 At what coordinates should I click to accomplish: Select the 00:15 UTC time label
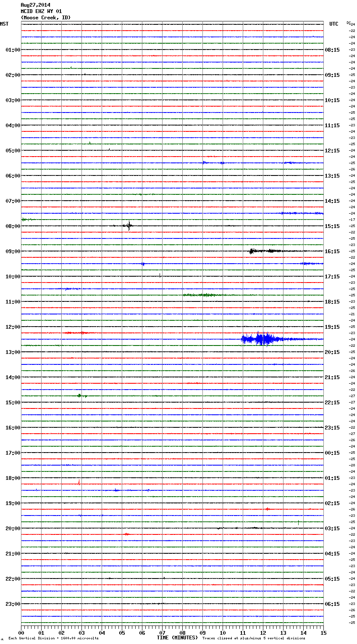point(332,453)
